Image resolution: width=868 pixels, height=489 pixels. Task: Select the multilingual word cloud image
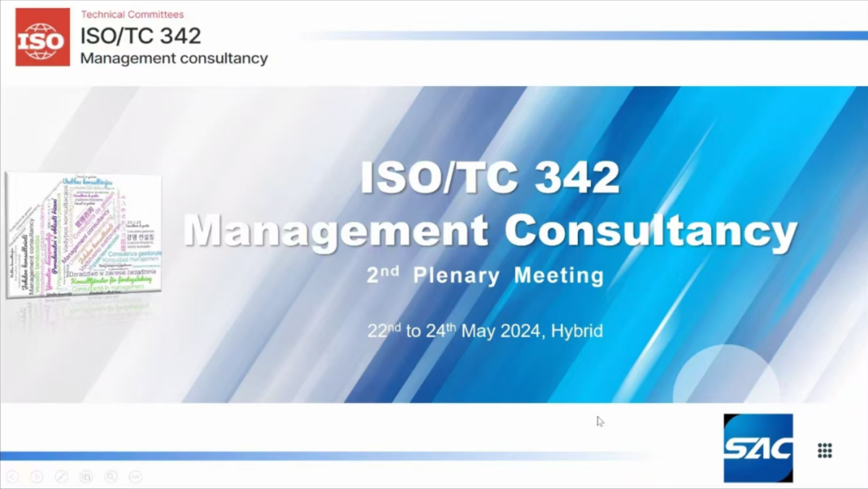[84, 234]
